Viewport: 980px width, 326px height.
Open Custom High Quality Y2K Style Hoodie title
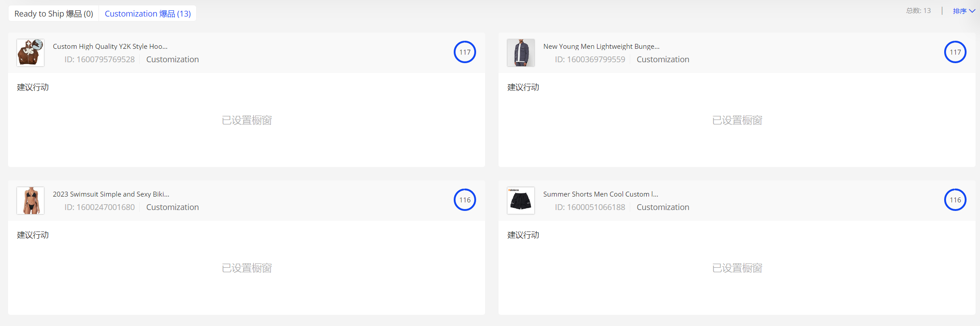pyautogui.click(x=110, y=46)
